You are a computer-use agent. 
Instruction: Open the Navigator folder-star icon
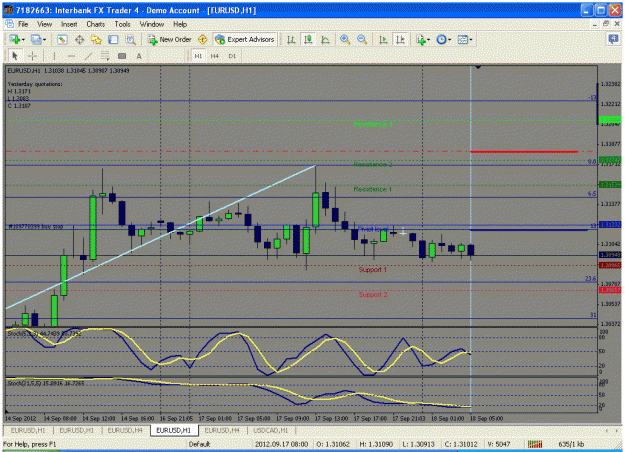96,39
